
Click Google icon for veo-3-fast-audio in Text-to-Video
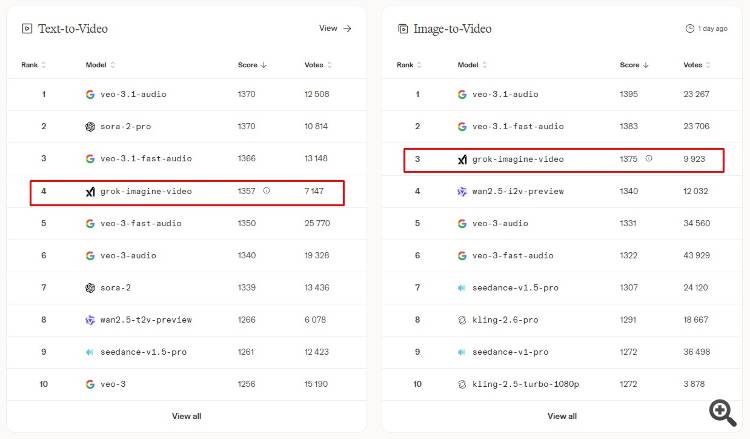[90, 223]
